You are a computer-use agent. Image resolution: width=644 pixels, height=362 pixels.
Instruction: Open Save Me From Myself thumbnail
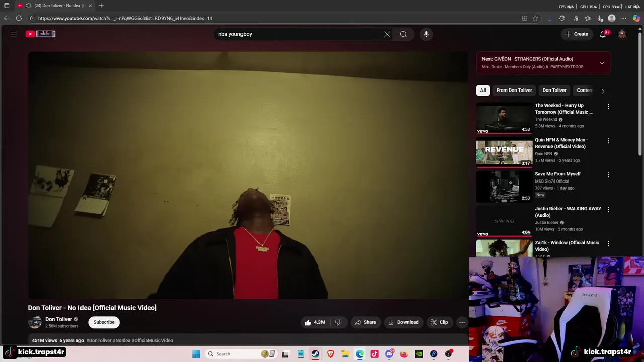click(x=504, y=187)
